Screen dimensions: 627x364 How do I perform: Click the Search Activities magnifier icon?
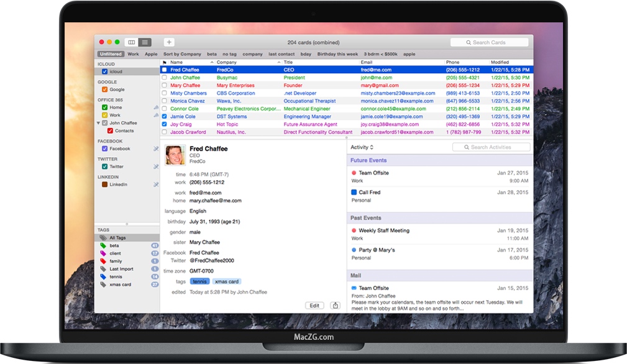click(x=467, y=147)
